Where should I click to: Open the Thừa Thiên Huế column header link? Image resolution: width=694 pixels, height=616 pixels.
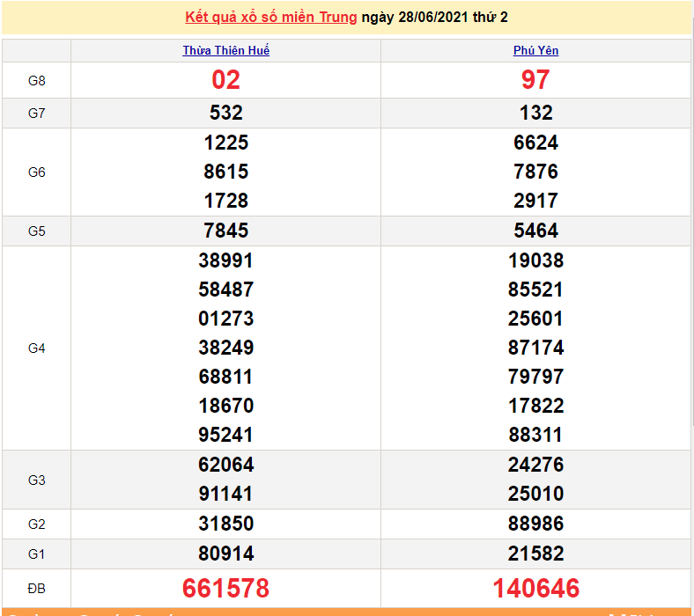click(x=225, y=51)
